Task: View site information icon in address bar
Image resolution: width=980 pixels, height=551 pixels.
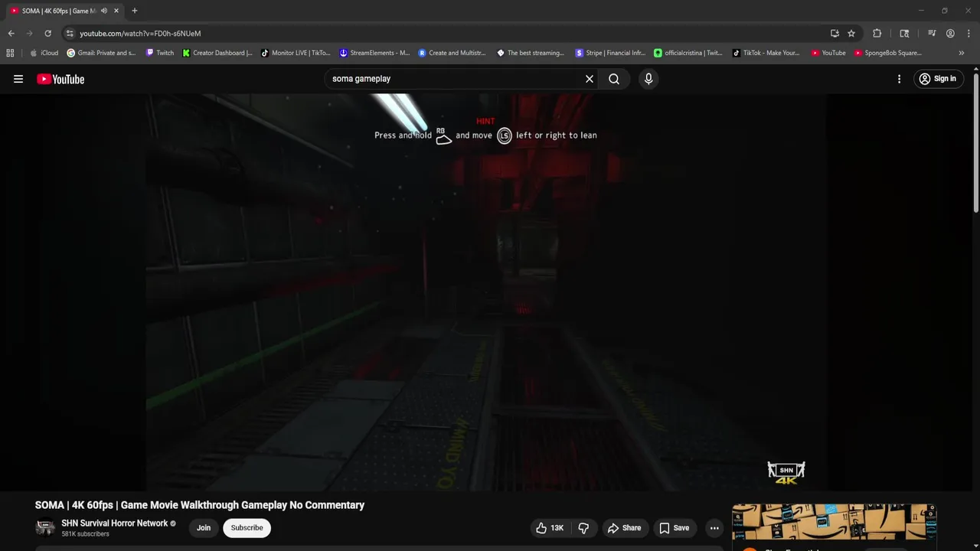Action: (x=70, y=34)
